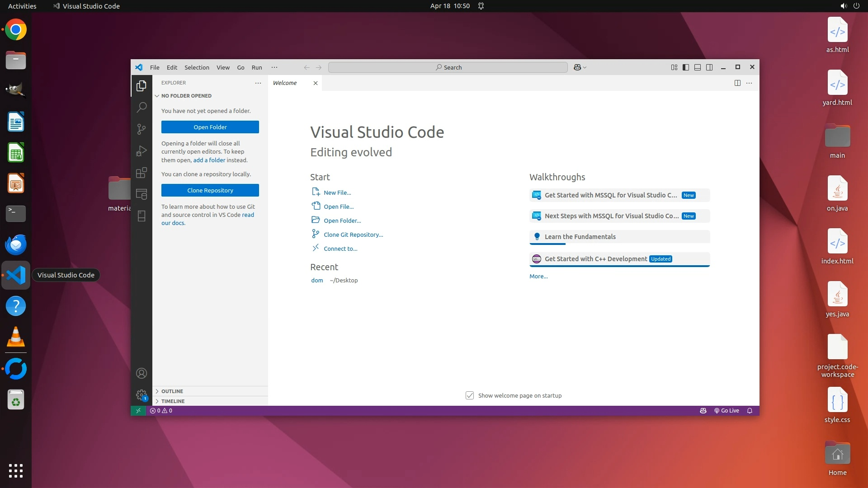
Task: Toggle the bottom panel visibility
Action: tap(698, 67)
